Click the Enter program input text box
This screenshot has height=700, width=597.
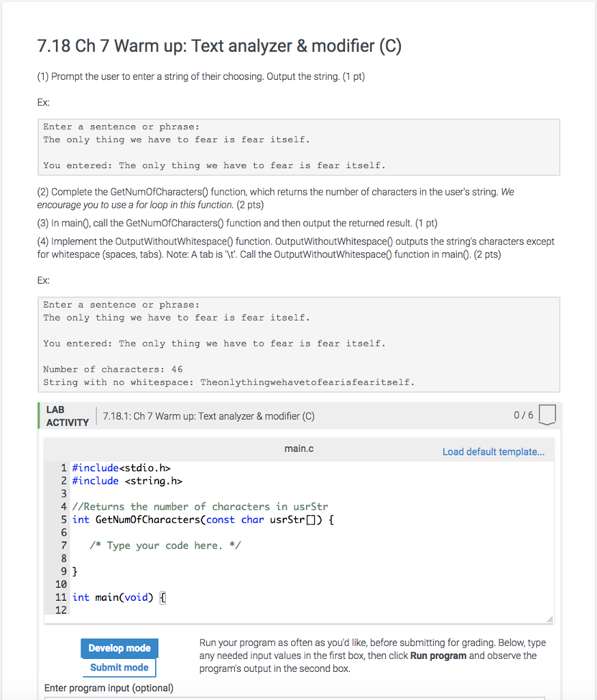(x=298, y=697)
